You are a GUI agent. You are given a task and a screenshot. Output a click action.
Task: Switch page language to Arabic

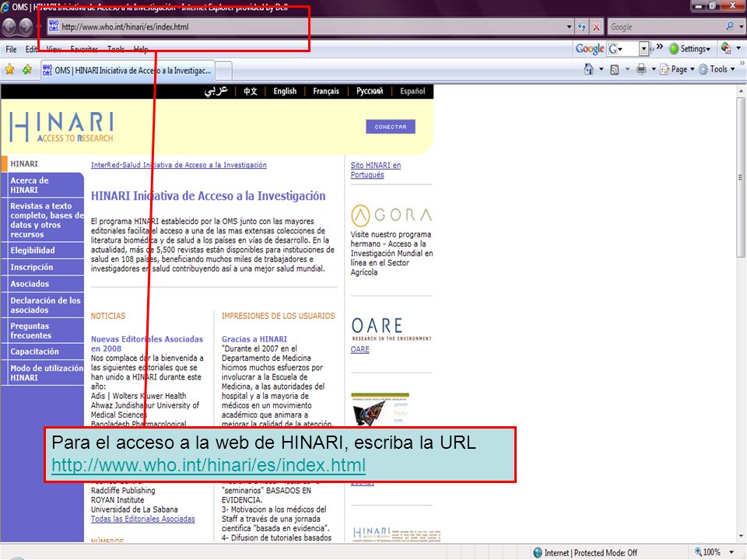216,91
